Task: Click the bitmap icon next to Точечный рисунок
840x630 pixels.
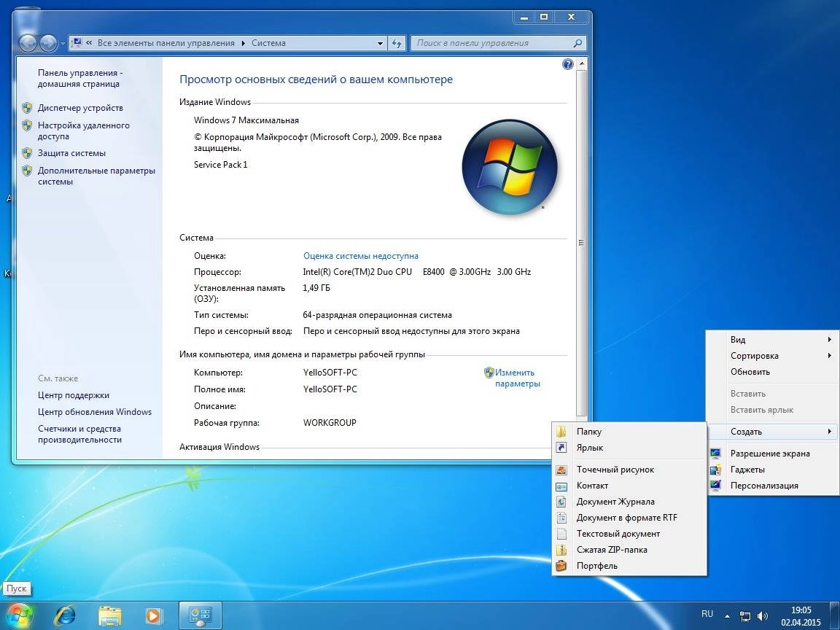Action: 561,470
